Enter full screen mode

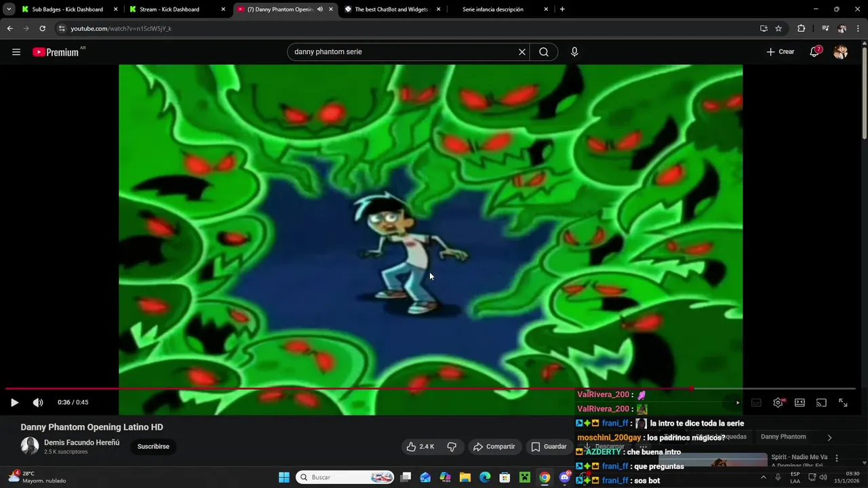pos(843,403)
